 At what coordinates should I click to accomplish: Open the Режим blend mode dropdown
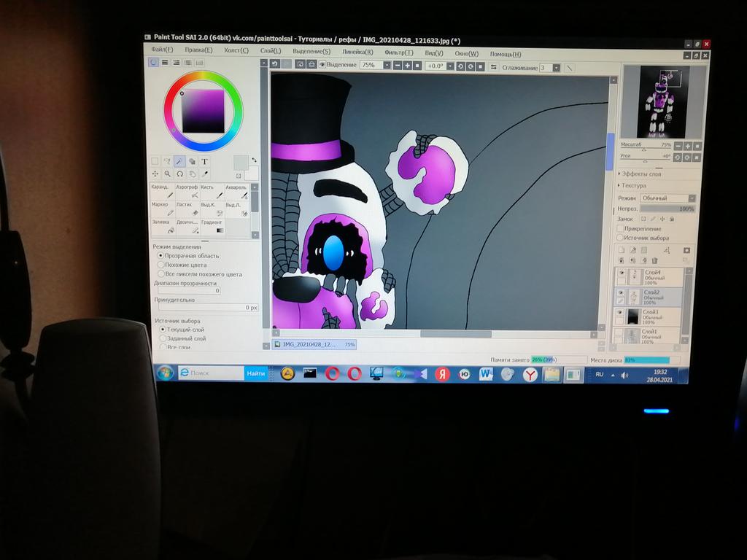click(668, 198)
